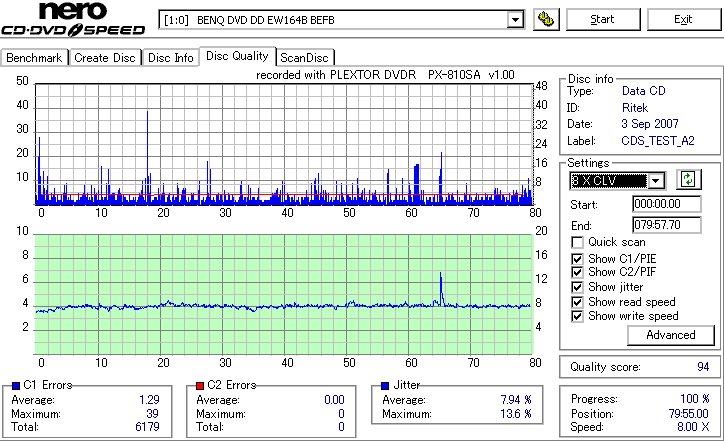The height and width of the screenshot is (441, 724).
Task: Click the blue Jitter legend square
Action: (385, 385)
